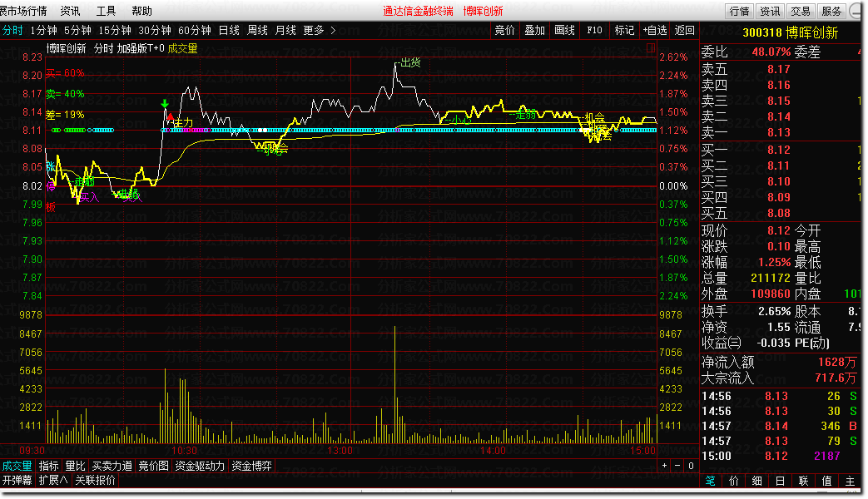The width and height of the screenshot is (868, 499).
Task: Switch to 30分钟 chart
Action: [155, 31]
